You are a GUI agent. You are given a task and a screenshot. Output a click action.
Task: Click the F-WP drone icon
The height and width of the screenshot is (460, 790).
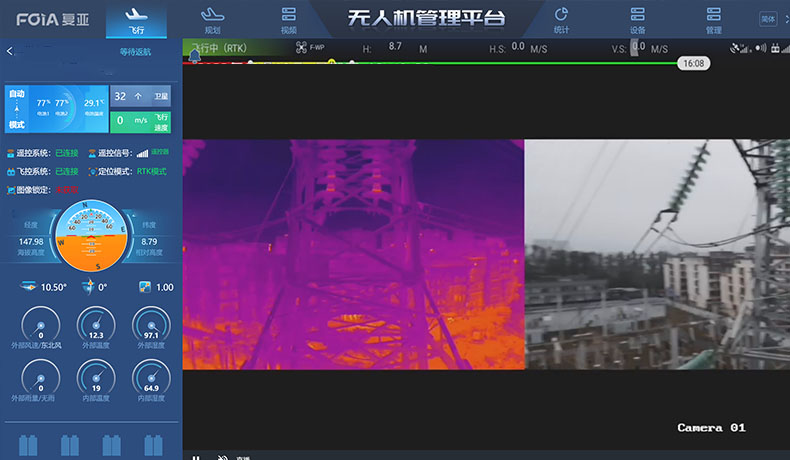pos(303,47)
